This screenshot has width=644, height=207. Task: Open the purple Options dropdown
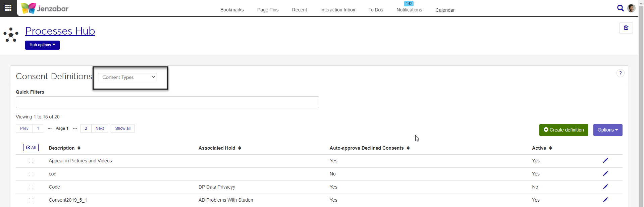(607, 130)
